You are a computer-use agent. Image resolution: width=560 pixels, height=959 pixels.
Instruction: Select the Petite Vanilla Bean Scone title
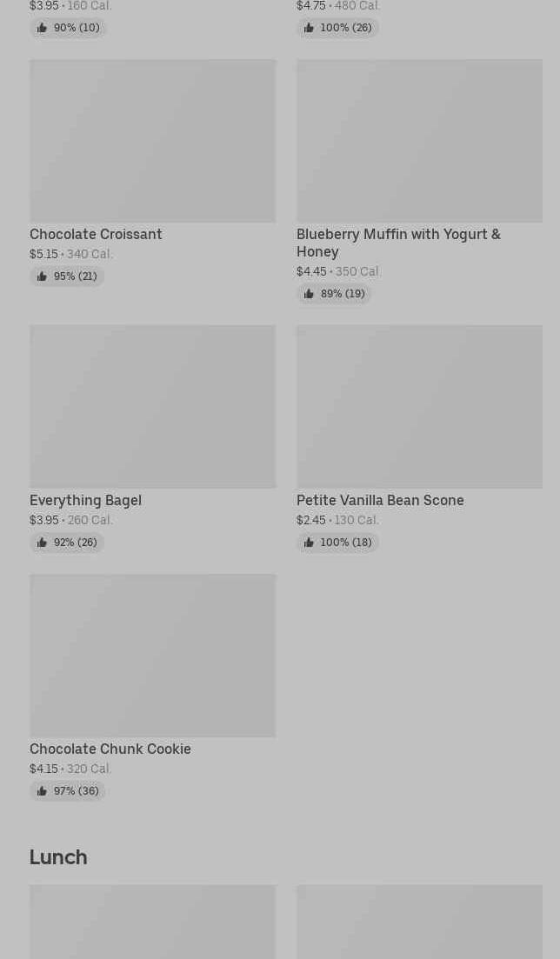point(380,500)
